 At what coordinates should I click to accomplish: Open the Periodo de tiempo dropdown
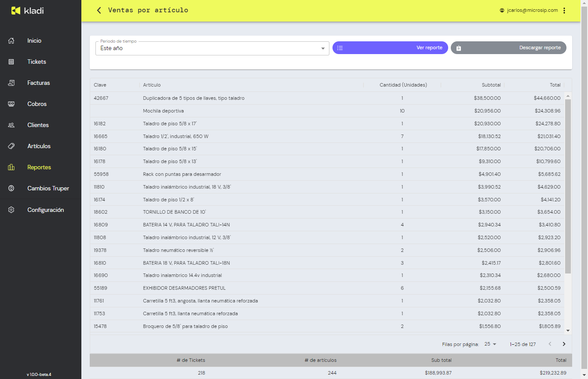212,48
